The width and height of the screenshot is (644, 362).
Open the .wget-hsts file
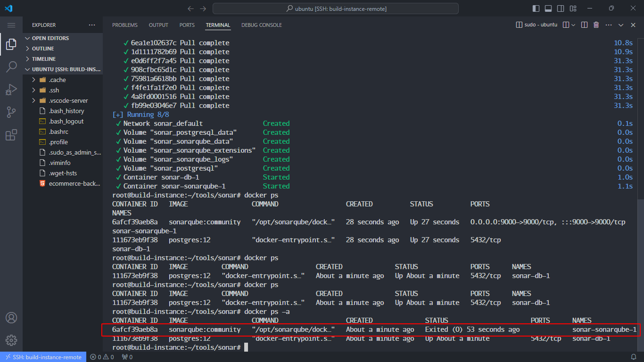63,173
